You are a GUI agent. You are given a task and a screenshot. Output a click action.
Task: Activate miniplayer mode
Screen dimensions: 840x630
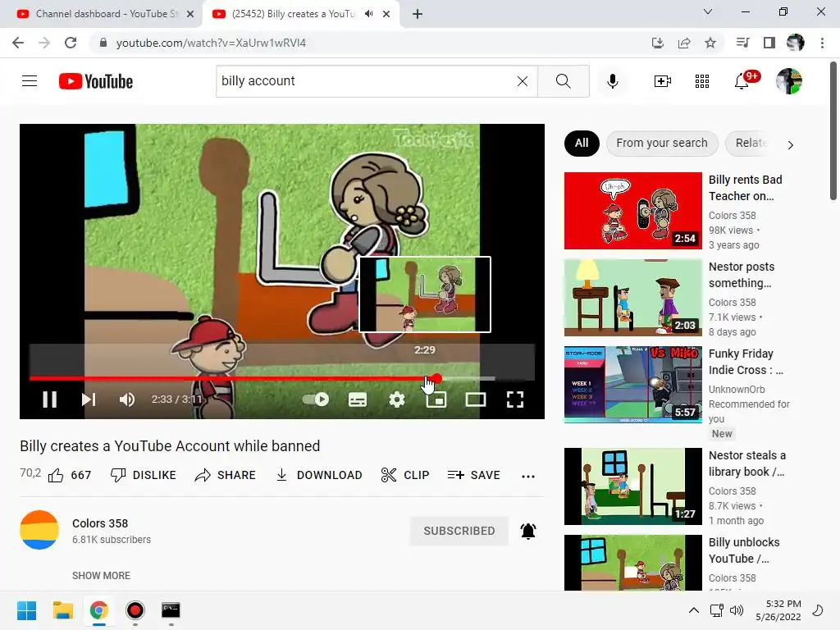click(436, 399)
